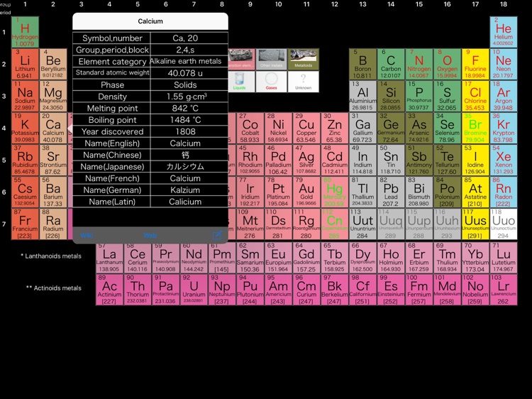Select the Lanthanum element tile
This screenshot has width=532, height=399.
tap(109, 258)
